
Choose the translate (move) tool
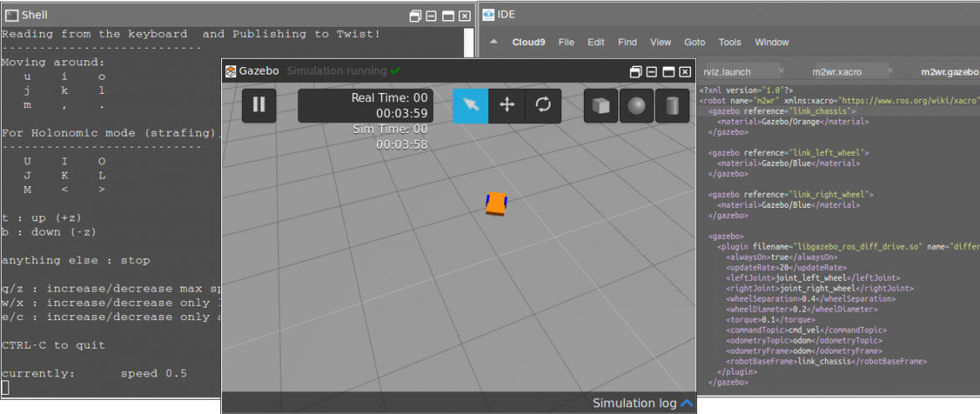coord(507,106)
